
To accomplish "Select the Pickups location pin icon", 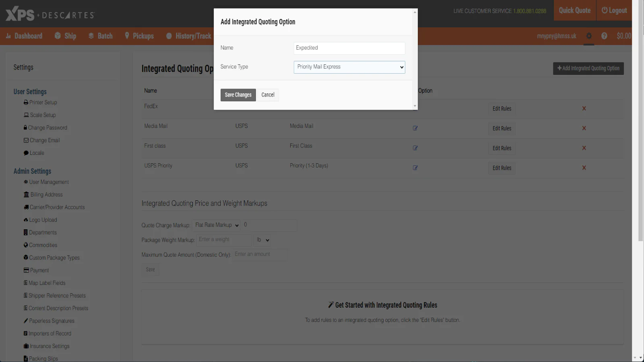I will 127,36.
